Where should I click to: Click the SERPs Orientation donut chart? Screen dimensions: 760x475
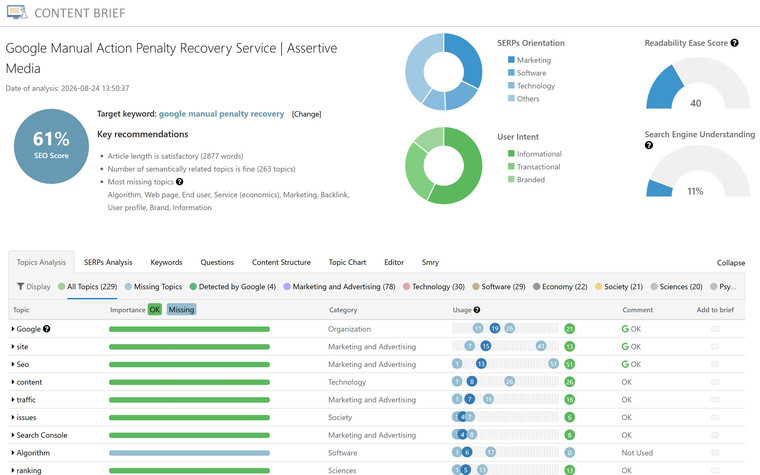(443, 72)
